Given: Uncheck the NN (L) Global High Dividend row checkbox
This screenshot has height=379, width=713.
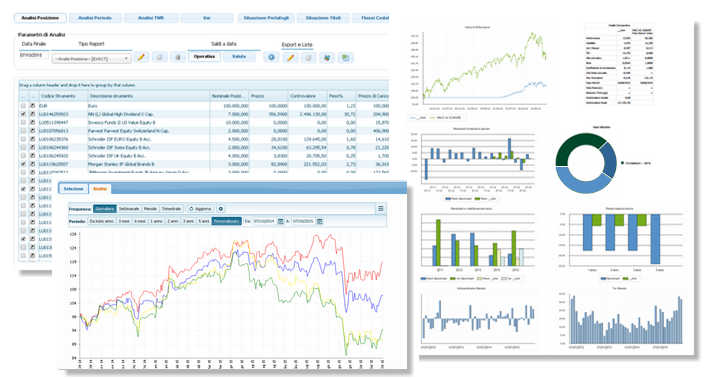Looking at the screenshot, I should pos(23,114).
